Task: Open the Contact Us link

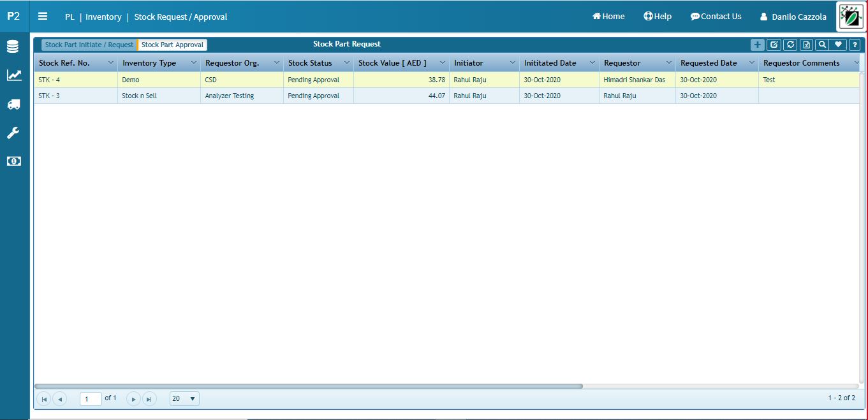Action: point(716,17)
